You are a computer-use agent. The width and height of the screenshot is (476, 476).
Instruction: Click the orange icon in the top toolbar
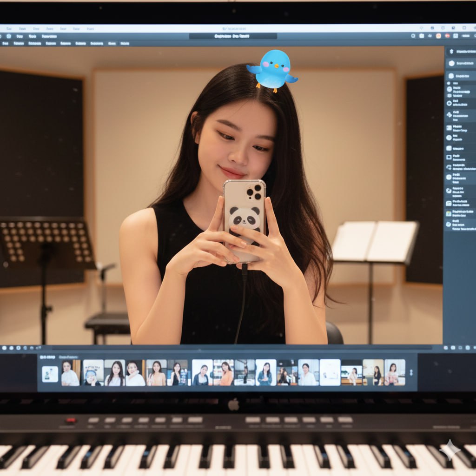click(439, 36)
